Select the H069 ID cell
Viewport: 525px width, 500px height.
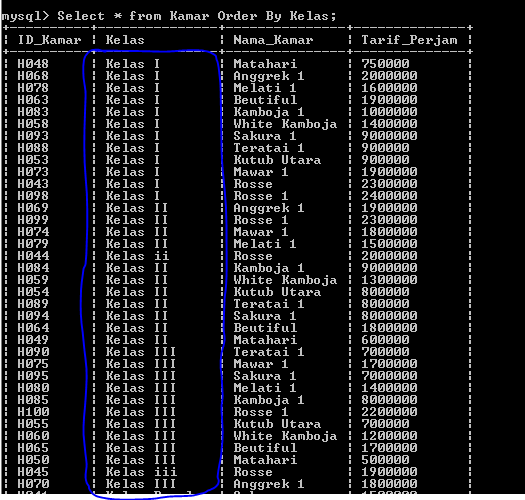pyautogui.click(x=33, y=208)
